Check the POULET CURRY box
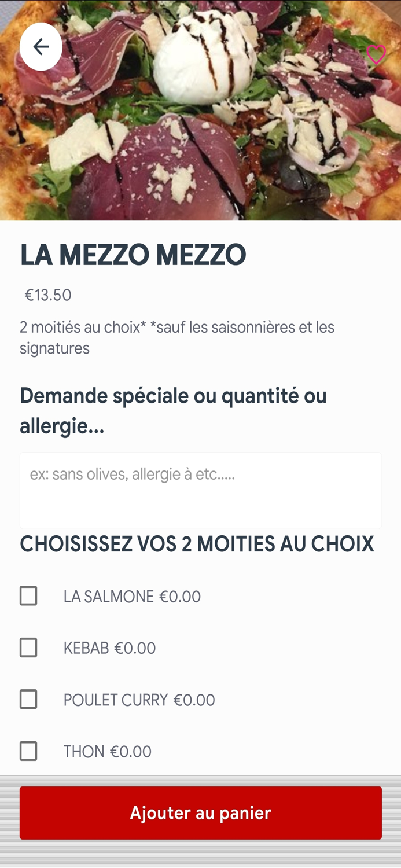This screenshot has width=401, height=868. (x=28, y=699)
